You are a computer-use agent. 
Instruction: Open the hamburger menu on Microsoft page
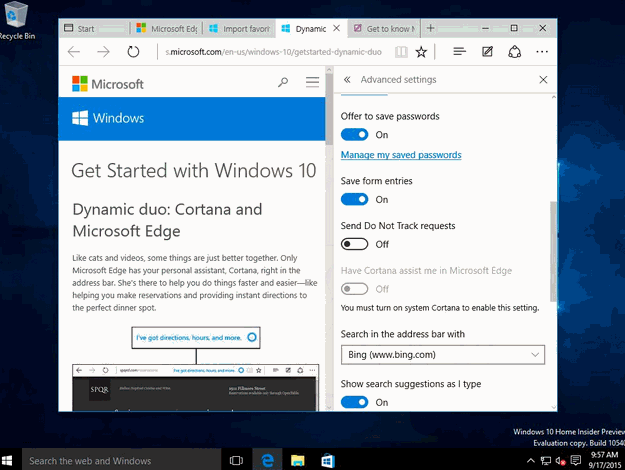(x=312, y=82)
